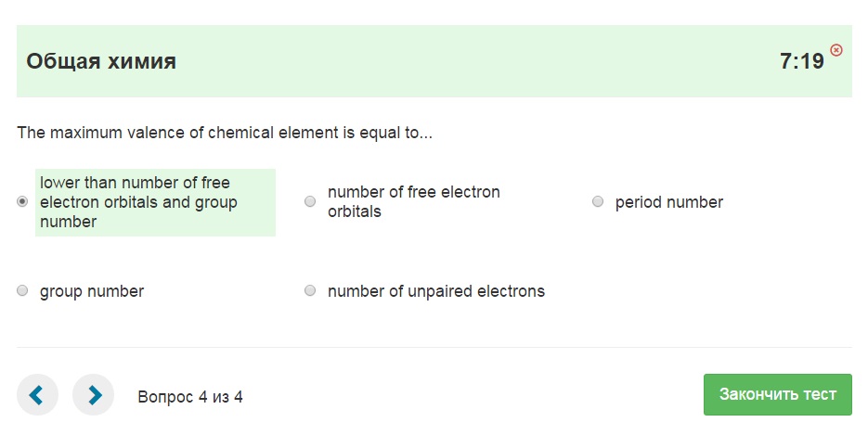Select radio button for 'group number'

click(x=22, y=291)
